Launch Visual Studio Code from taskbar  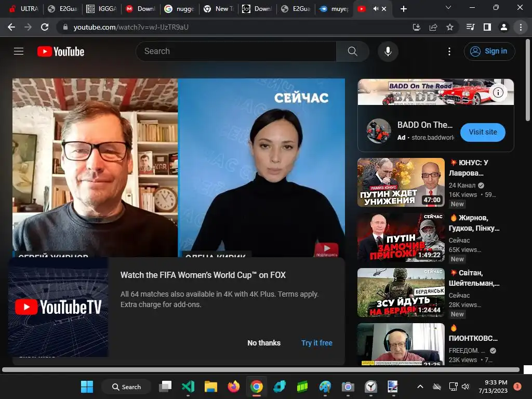click(x=188, y=387)
